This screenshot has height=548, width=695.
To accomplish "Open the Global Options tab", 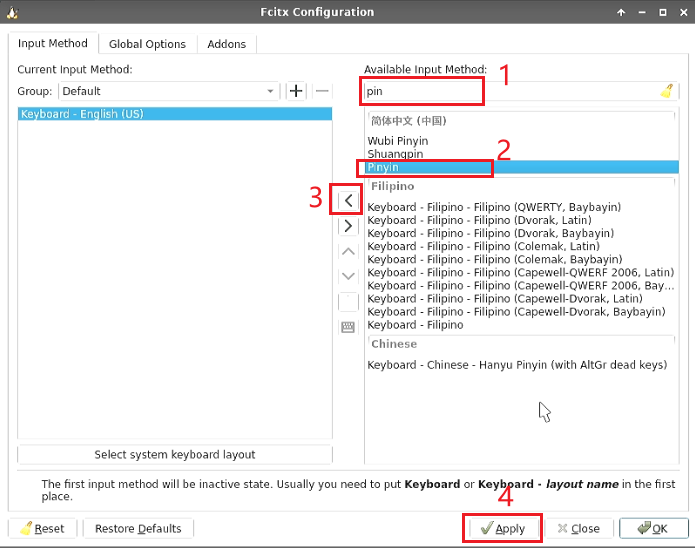I will tap(148, 44).
